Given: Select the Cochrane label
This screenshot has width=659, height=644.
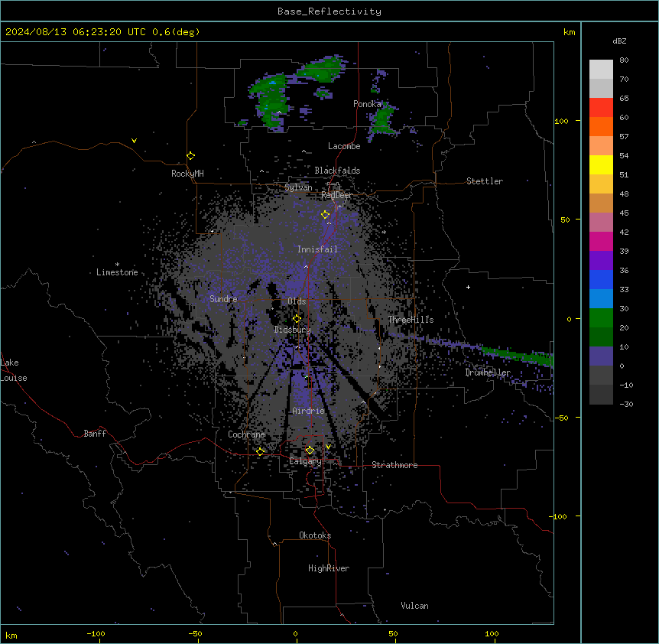Looking at the screenshot, I should [x=246, y=434].
